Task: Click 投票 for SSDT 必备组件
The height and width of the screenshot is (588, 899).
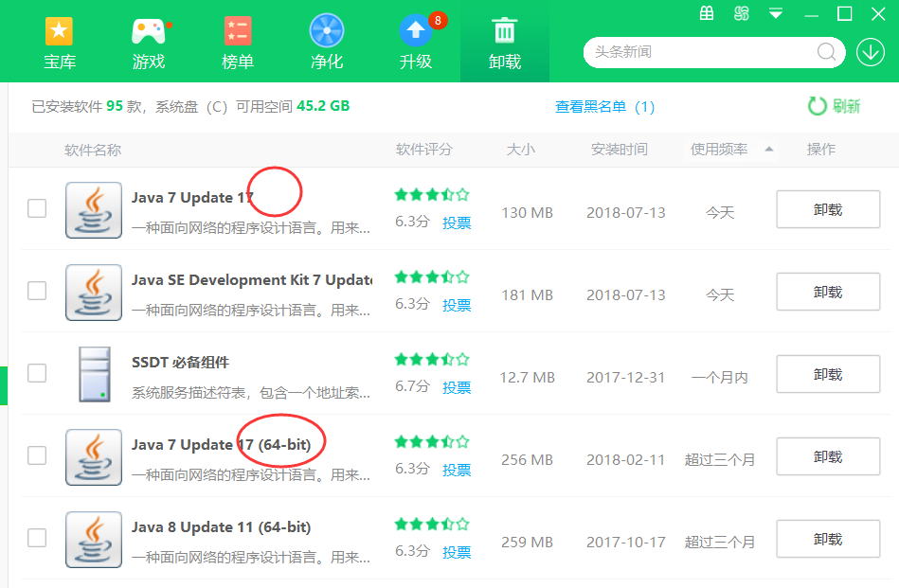Action: click(457, 387)
